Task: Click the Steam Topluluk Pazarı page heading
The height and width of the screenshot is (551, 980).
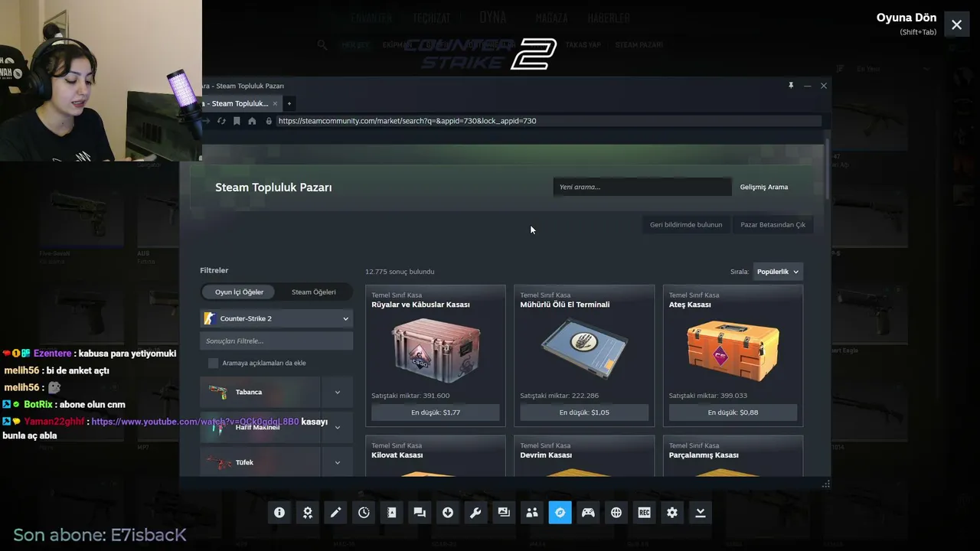Action: 273,187
